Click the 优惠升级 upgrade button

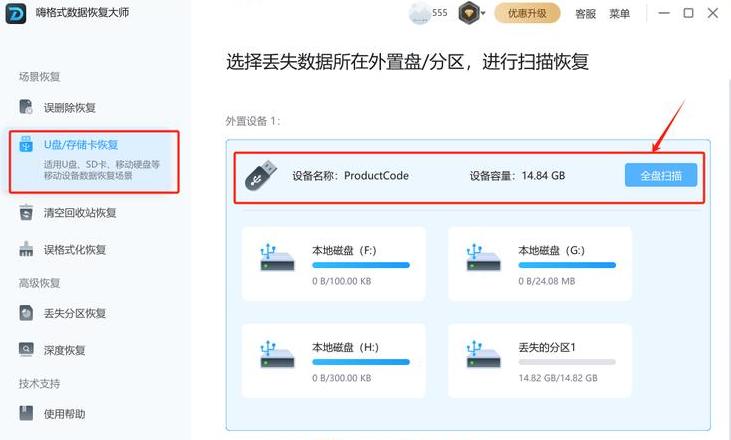click(x=527, y=13)
